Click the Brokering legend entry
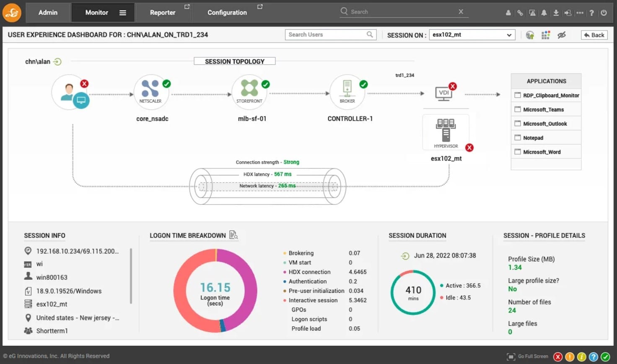 pyautogui.click(x=298, y=253)
